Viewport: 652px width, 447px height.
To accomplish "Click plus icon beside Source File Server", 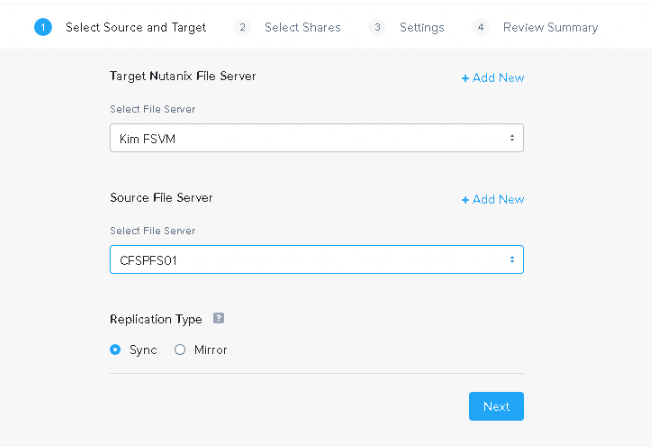I will [465, 200].
